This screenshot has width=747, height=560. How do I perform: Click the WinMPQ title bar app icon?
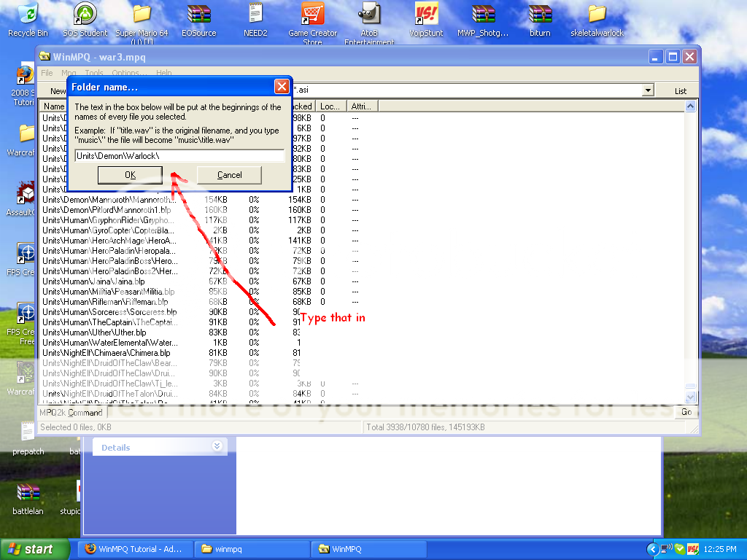click(x=45, y=57)
